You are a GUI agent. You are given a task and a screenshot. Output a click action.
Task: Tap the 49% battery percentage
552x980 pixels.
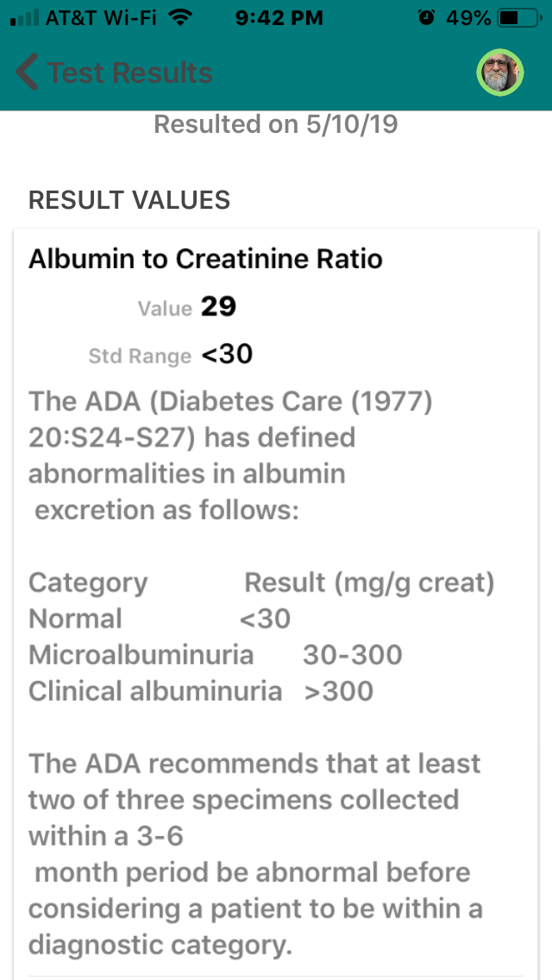pos(468,18)
